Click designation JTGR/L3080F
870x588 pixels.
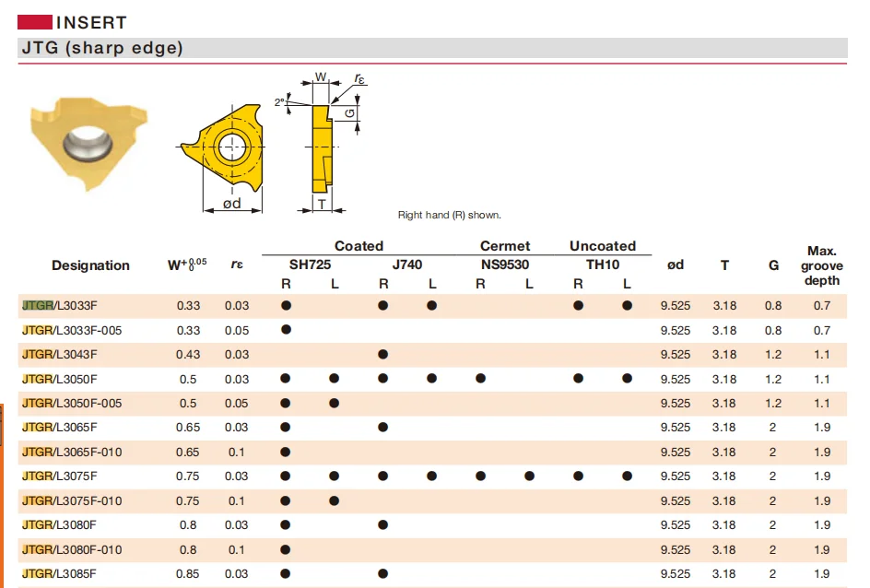click(59, 524)
